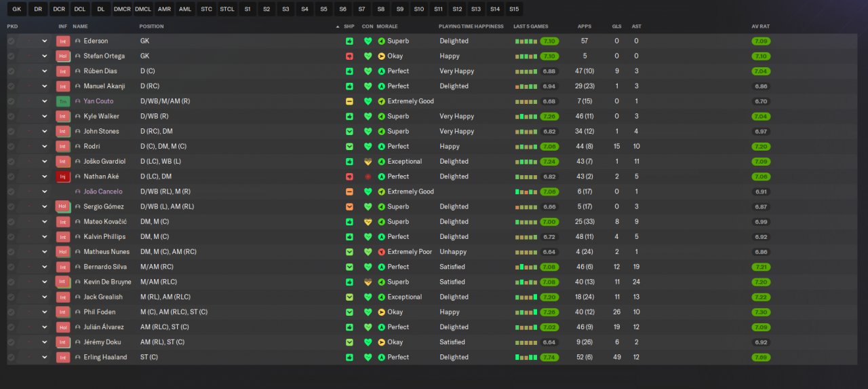
Task: Click Phil Foden's last 5 games form bars
Action: pyautogui.click(x=526, y=312)
